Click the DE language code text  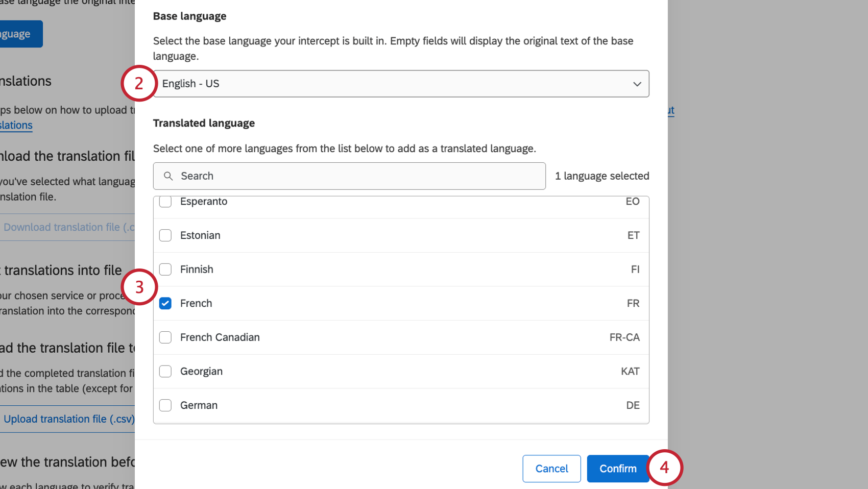pos(633,405)
